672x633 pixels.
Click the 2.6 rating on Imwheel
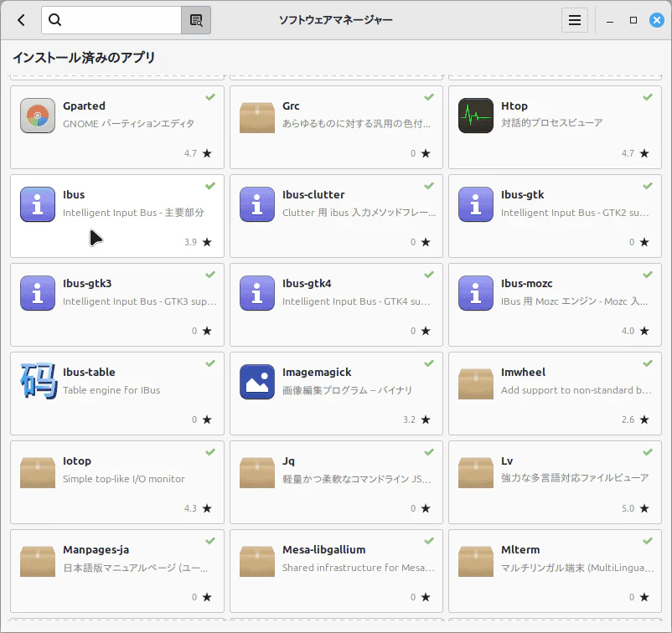click(628, 419)
